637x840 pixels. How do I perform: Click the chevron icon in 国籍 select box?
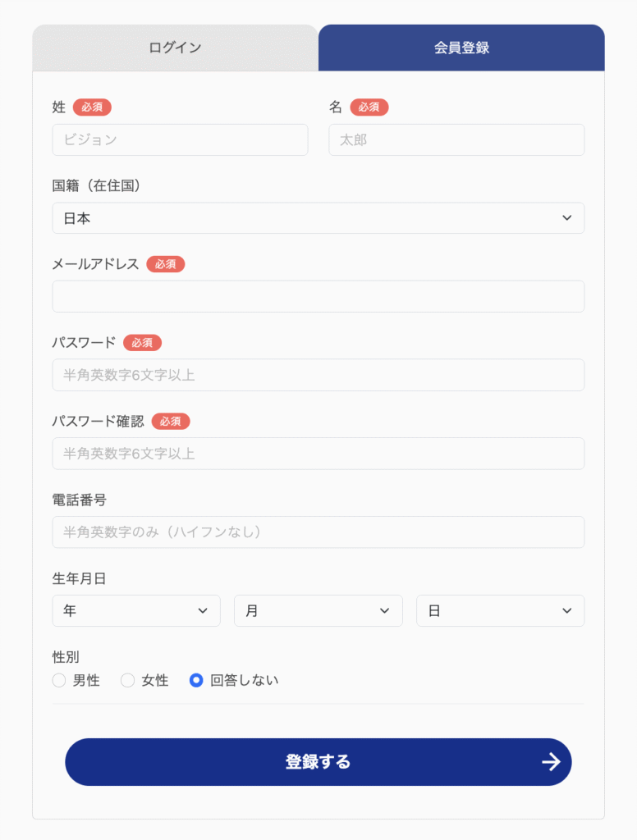click(x=566, y=218)
